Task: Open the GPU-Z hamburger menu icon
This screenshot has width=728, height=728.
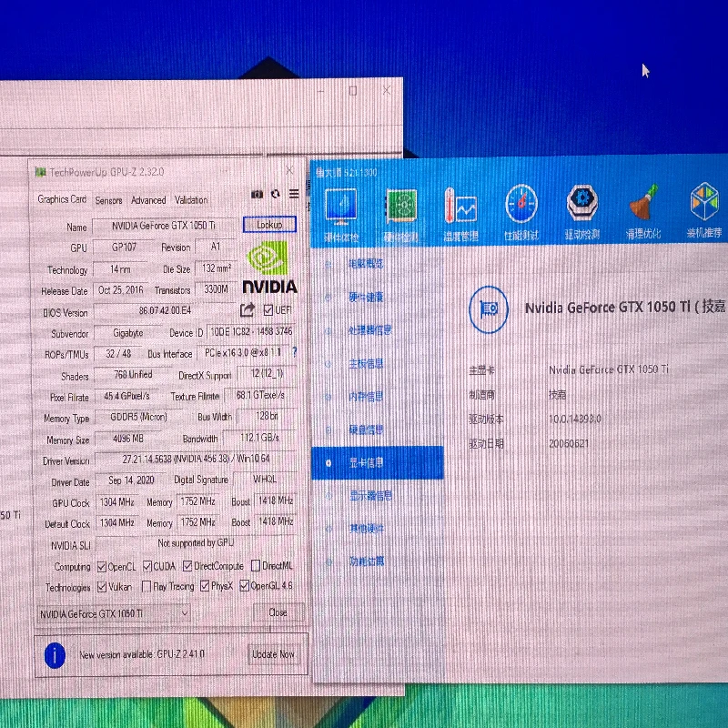Action: click(x=294, y=194)
